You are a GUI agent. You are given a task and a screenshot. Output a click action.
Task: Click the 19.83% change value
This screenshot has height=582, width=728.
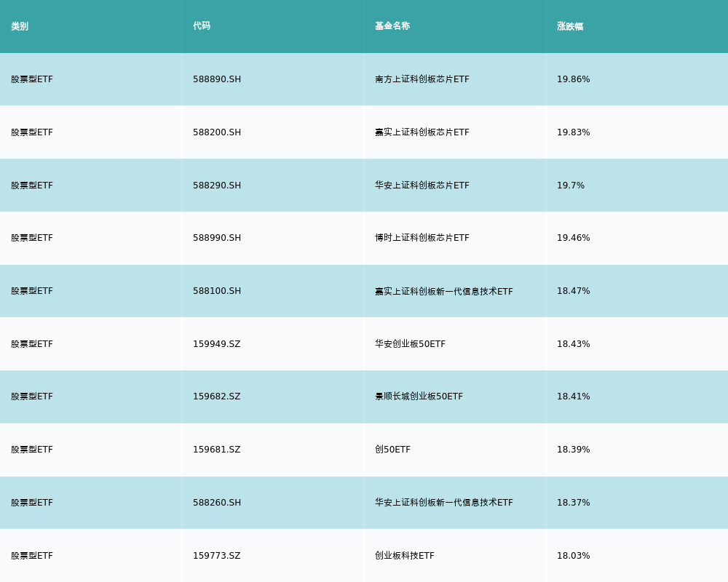574,132
